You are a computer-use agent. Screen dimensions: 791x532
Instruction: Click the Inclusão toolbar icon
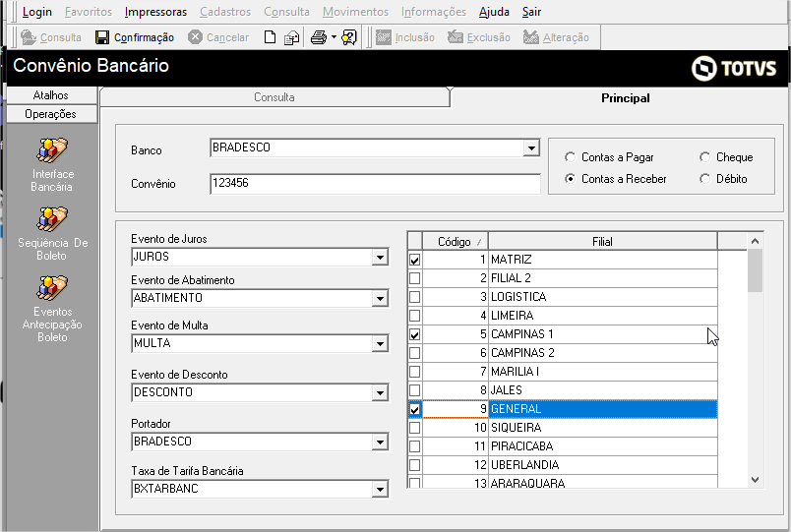(383, 37)
